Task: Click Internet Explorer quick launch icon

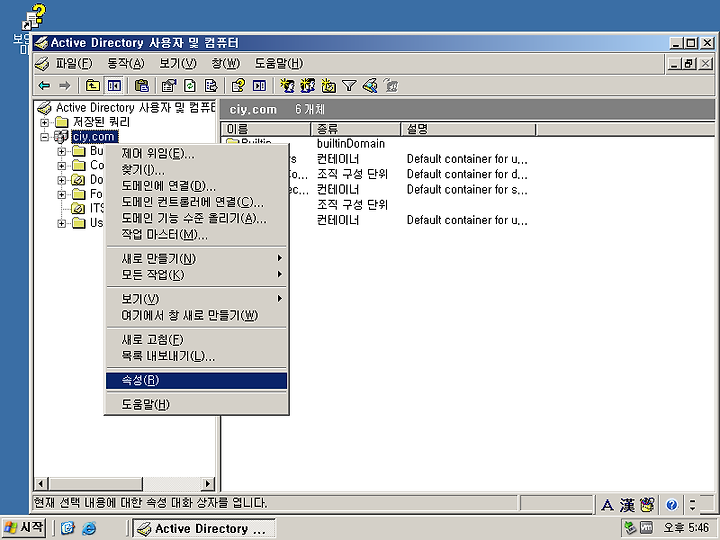Action: coord(89,529)
